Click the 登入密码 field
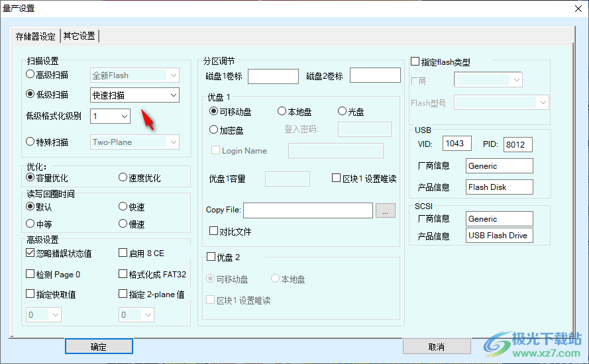 tap(364, 130)
